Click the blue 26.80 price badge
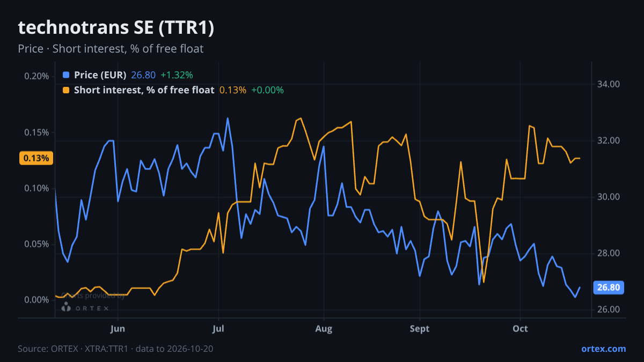Screen dimensions: 644x362 pyautogui.click(x=609, y=287)
